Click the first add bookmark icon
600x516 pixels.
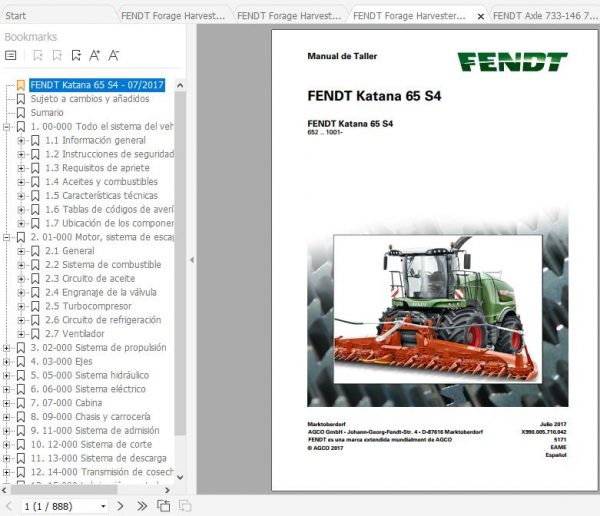point(38,56)
